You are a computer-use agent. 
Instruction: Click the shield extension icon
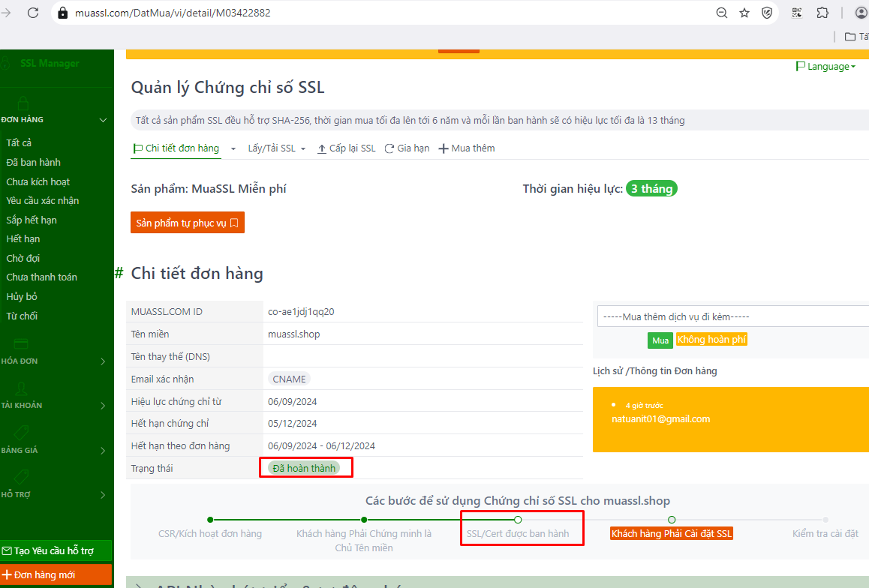point(767,13)
